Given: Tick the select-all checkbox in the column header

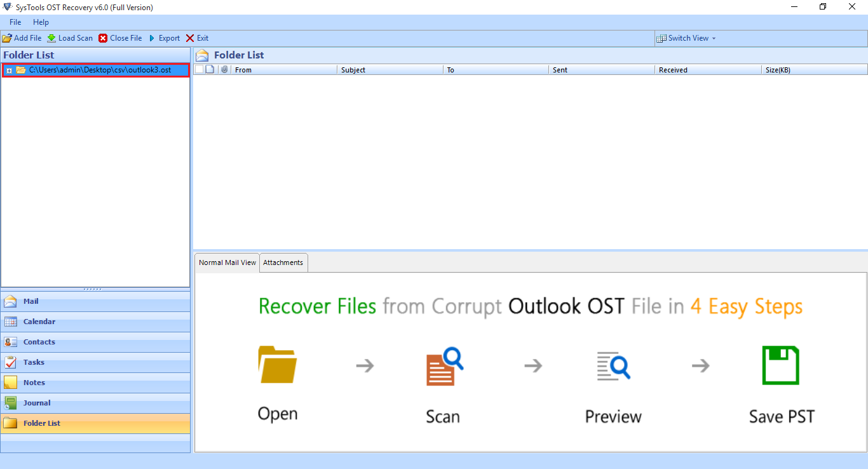Looking at the screenshot, I should click(199, 69).
